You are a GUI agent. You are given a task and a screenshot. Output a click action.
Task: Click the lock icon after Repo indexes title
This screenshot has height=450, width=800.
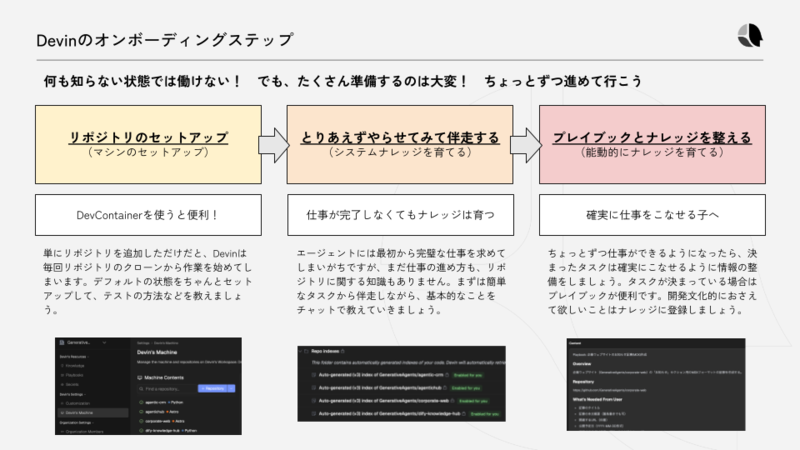343,351
